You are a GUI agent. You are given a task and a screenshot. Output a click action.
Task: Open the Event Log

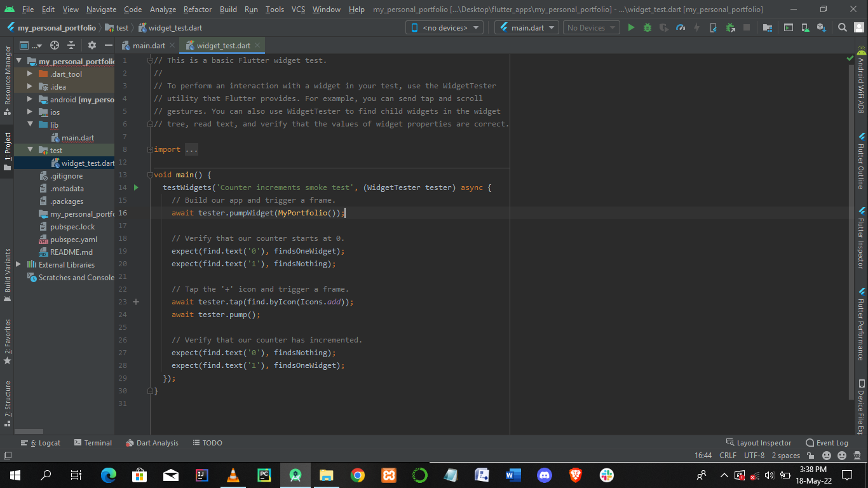point(827,443)
